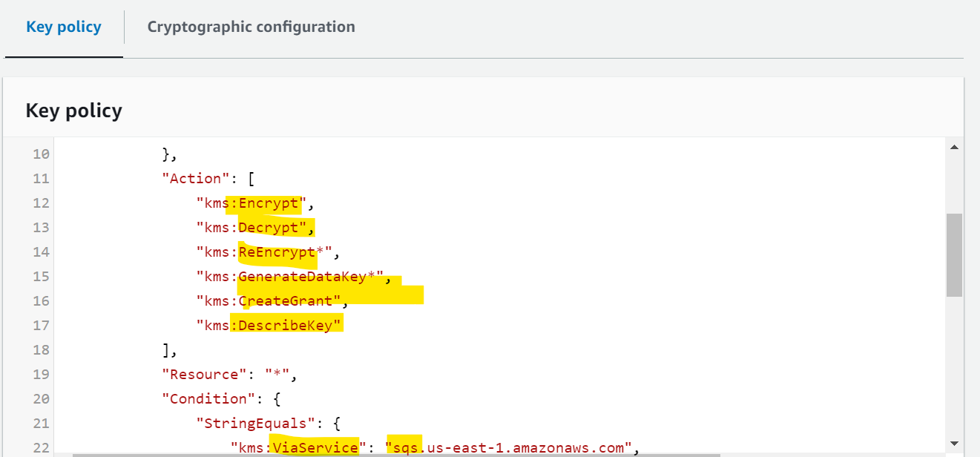The image size is (980, 457).
Task: Click the "Action" key on line 11
Action: [x=195, y=178]
